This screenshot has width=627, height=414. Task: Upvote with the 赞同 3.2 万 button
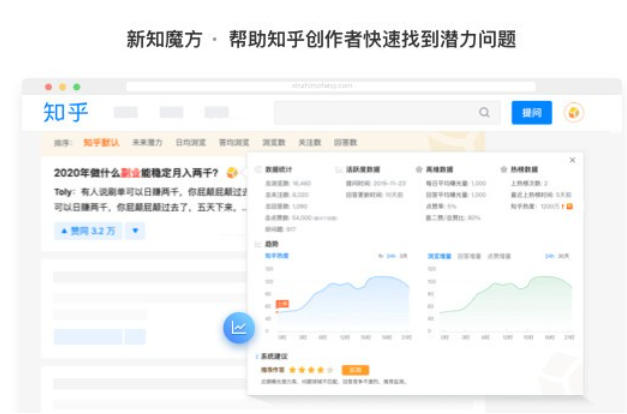point(88,231)
